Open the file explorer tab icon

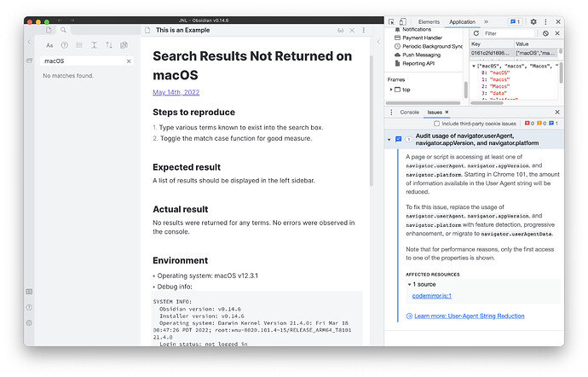coord(49,30)
